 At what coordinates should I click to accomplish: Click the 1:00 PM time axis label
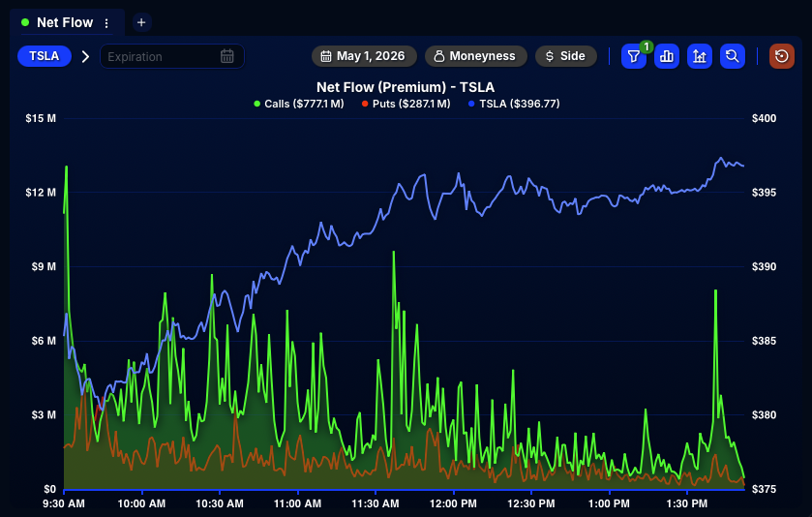[609, 503]
